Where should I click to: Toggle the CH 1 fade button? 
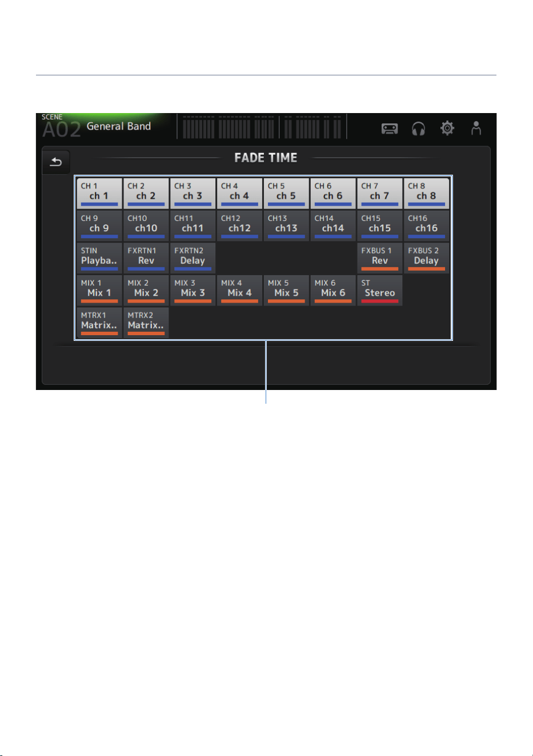click(x=99, y=194)
